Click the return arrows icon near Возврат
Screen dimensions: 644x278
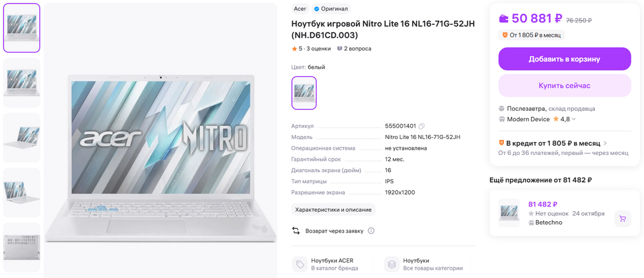296,231
